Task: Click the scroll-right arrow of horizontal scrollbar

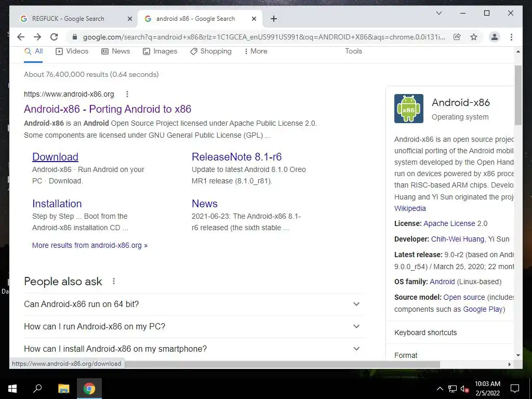Action: click(x=509, y=364)
